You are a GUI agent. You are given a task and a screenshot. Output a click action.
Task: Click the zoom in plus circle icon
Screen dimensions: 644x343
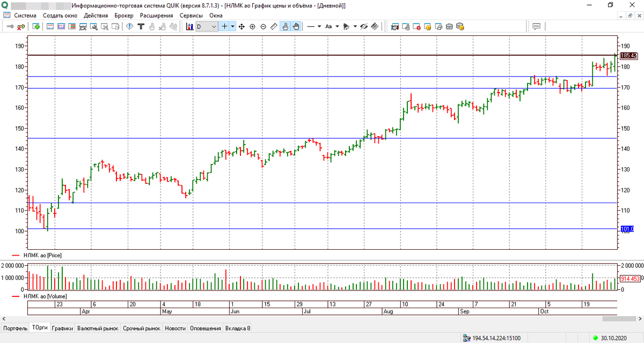pyautogui.click(x=252, y=26)
